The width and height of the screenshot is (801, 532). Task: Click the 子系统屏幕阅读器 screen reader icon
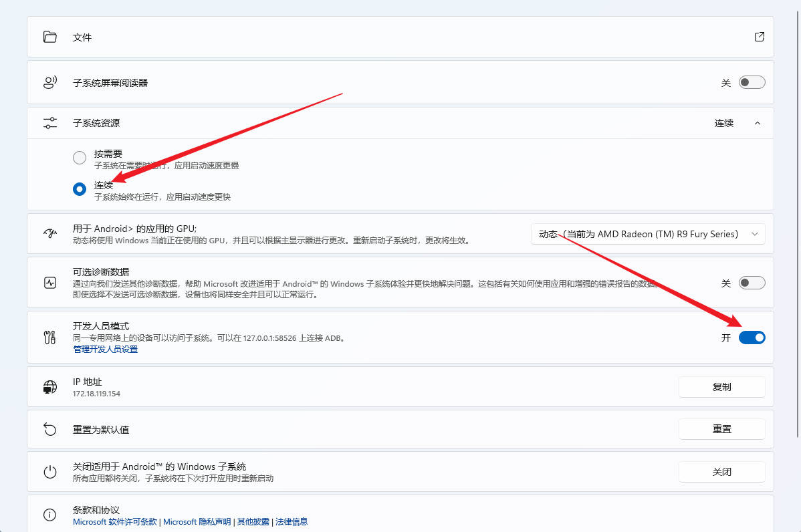point(50,82)
